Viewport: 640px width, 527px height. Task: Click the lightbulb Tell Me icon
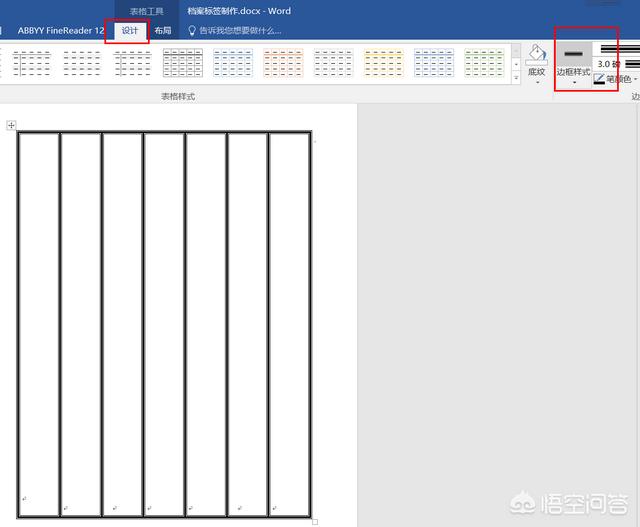[x=193, y=30]
